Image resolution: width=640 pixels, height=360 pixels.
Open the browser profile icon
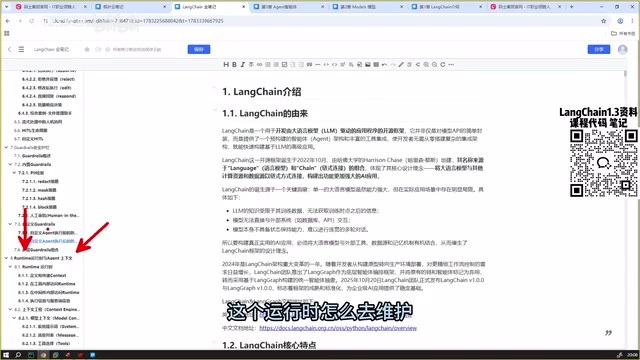[x=620, y=21]
